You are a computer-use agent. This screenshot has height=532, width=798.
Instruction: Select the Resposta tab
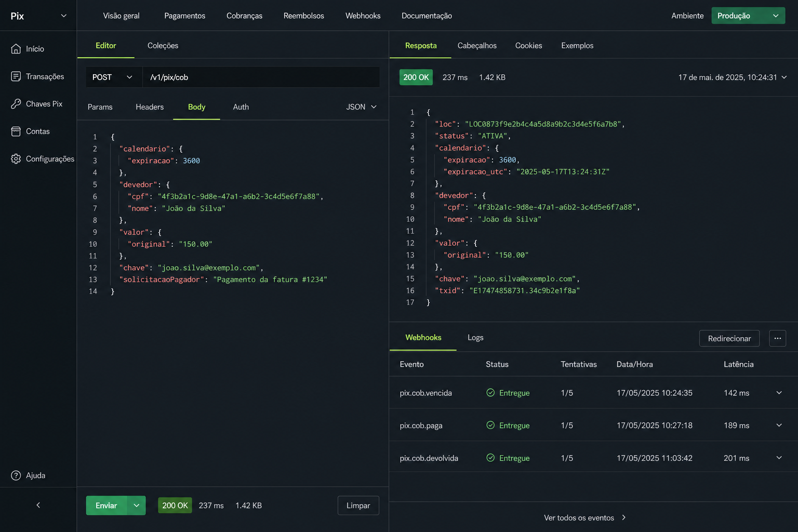click(421, 46)
